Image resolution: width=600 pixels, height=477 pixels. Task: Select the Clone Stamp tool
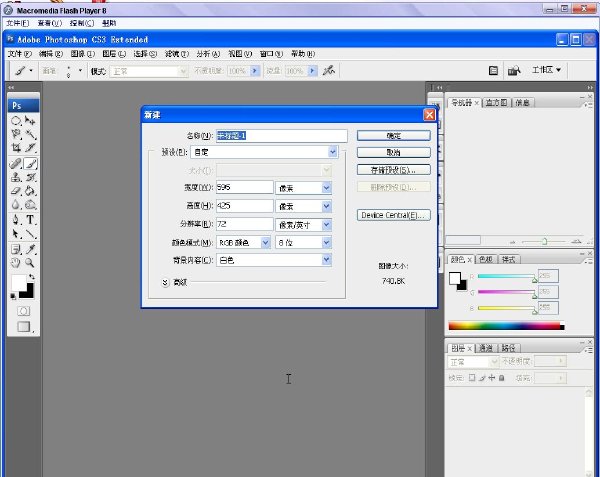[x=16, y=177]
